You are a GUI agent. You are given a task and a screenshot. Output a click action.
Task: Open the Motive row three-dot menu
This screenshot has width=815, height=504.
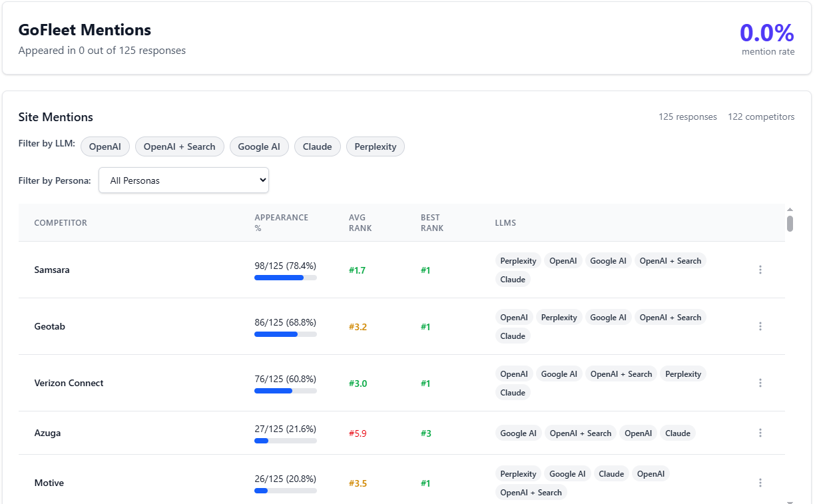760,483
